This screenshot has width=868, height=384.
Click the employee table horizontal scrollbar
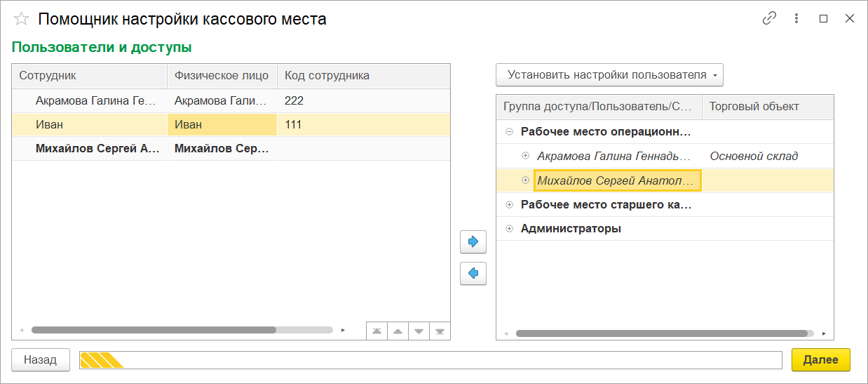click(x=154, y=329)
